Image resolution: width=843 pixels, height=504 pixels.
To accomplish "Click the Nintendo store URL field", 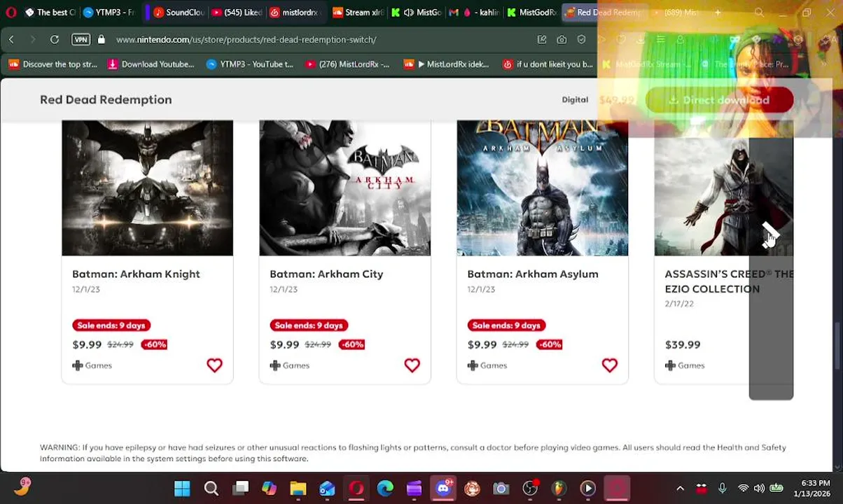I will click(x=246, y=40).
